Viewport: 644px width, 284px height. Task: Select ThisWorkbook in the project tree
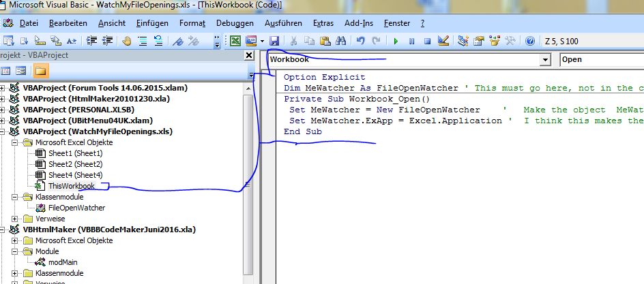72,186
